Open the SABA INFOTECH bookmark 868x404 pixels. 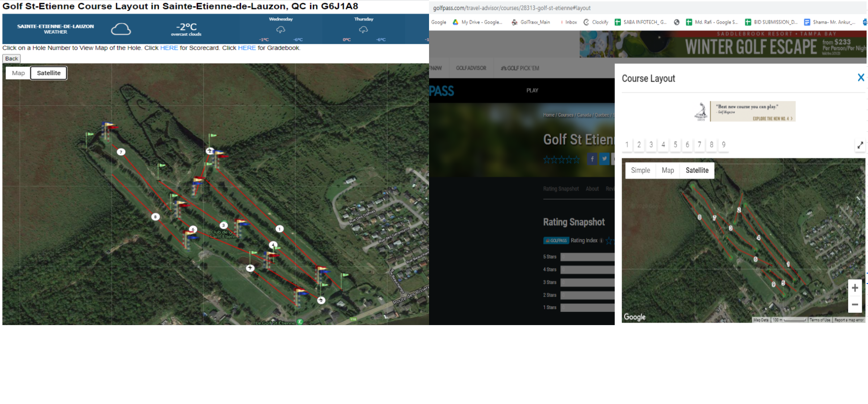pyautogui.click(x=641, y=22)
